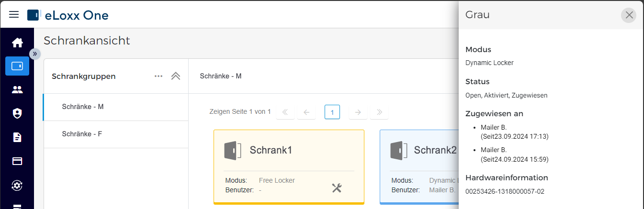The height and width of the screenshot is (209, 644).
Task: Click the Zeigen Seite 1 von 1 text
Action: coord(240,111)
